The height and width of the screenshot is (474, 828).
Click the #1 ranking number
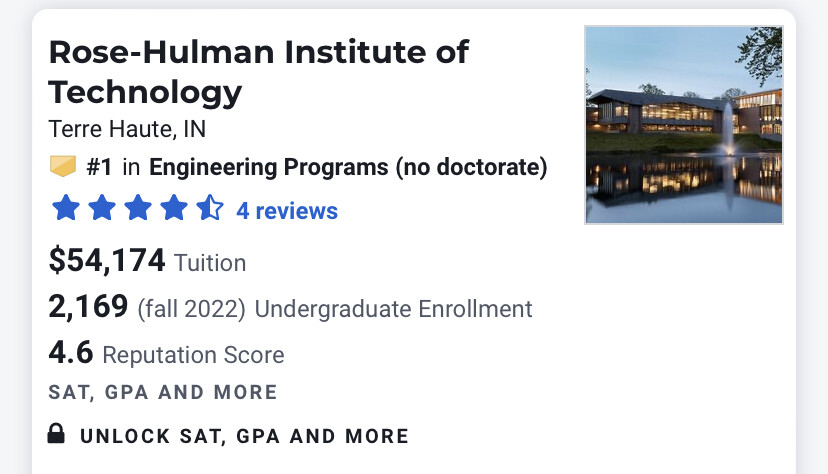coord(99,167)
